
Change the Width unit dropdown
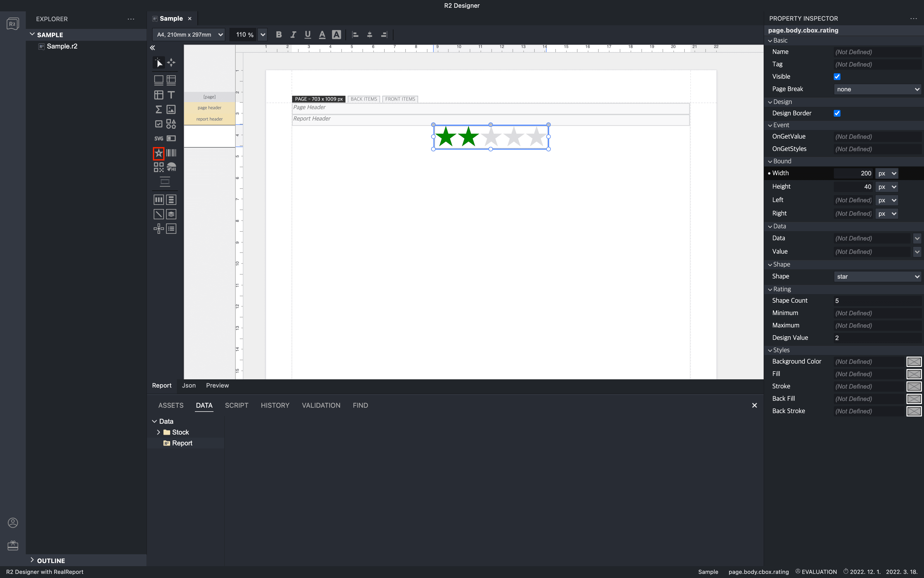887,173
